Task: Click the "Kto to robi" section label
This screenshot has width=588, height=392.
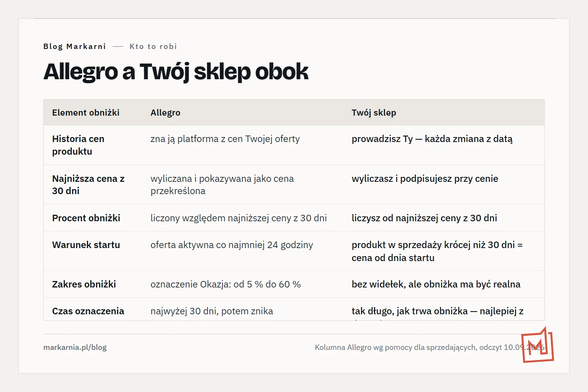Action: [x=153, y=46]
